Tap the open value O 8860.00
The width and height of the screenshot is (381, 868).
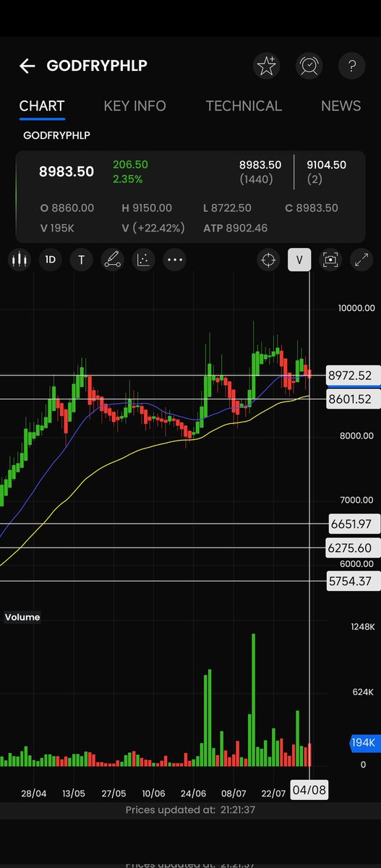point(67,208)
